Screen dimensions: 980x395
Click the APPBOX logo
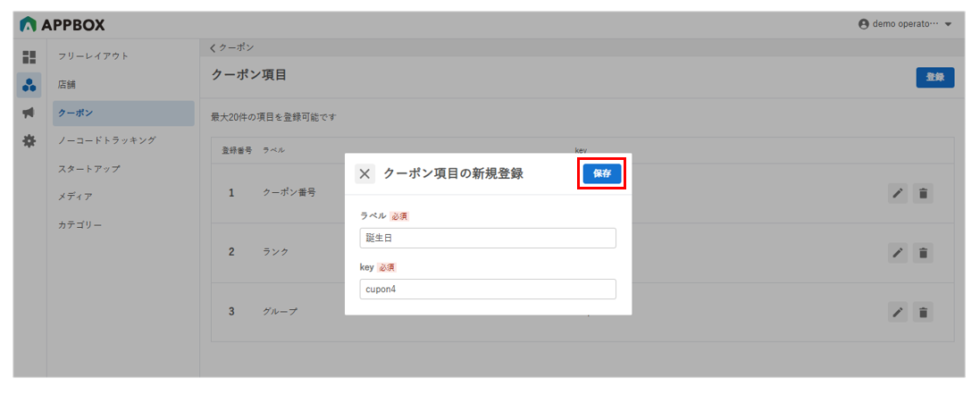point(63,25)
